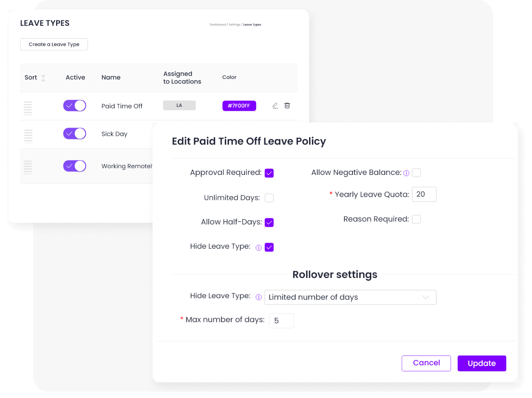Click the Cancel button
The image size is (532, 398).
click(x=426, y=363)
